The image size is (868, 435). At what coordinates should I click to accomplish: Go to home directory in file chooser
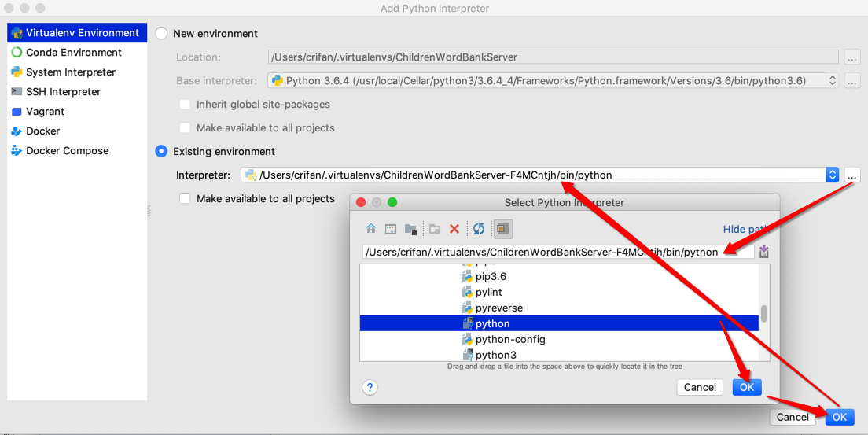(x=371, y=229)
